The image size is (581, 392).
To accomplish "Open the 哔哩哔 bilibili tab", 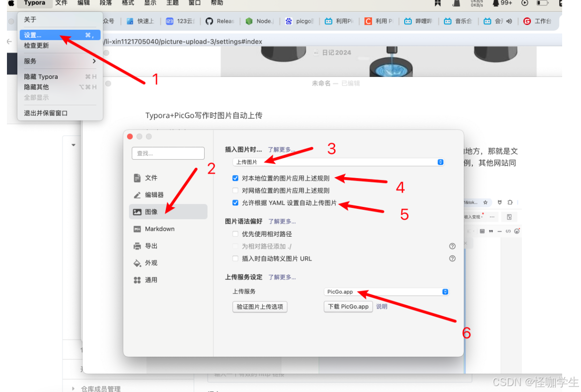I will pyautogui.click(x=418, y=21).
